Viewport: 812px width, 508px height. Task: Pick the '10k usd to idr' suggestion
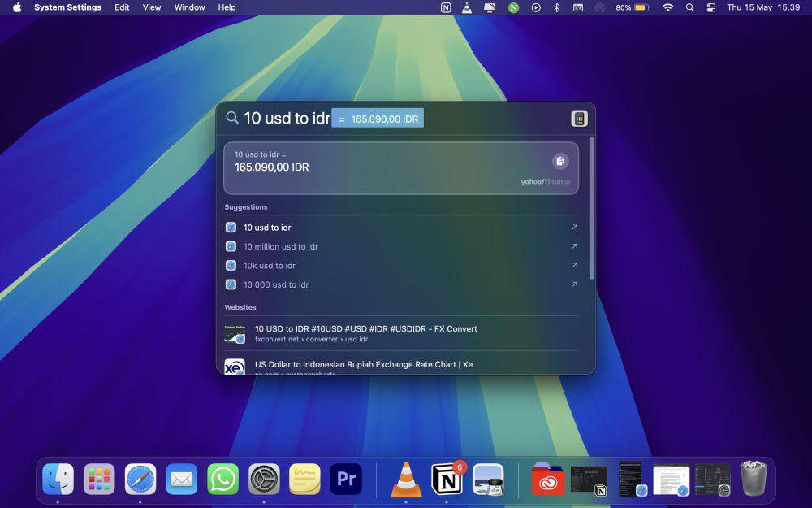pyautogui.click(x=401, y=266)
